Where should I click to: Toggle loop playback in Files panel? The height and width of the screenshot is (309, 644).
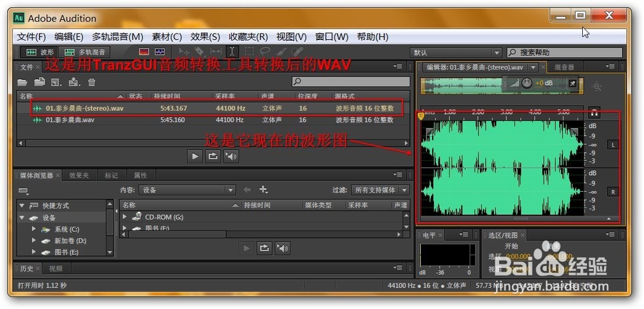point(213,156)
